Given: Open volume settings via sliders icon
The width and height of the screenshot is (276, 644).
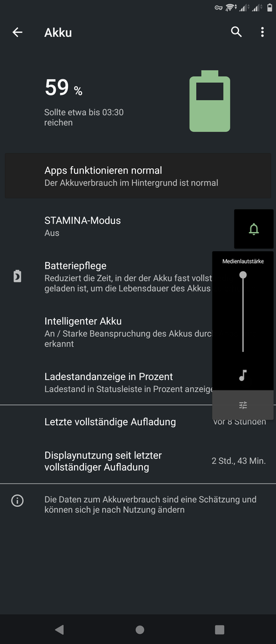Looking at the screenshot, I should click(x=243, y=405).
